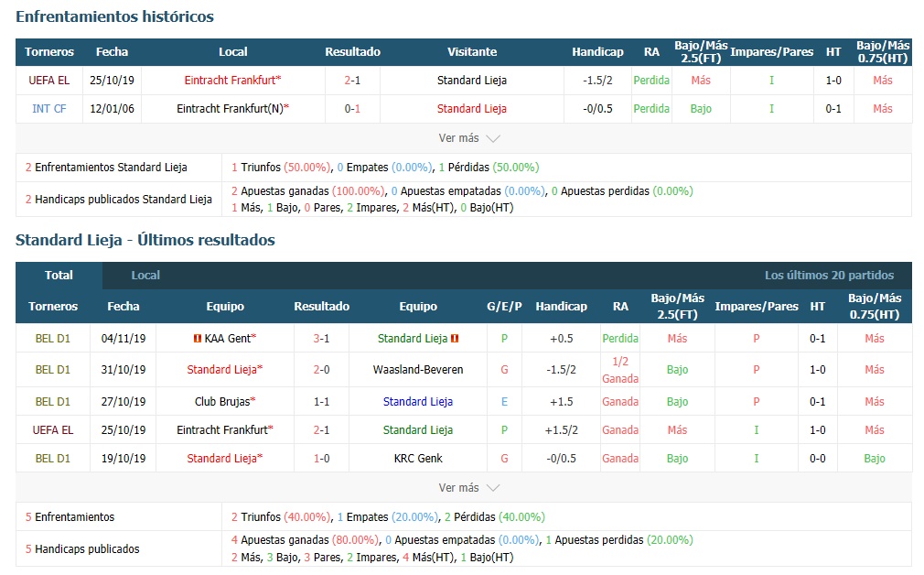Click handicap value '-0/0.5' in 12/01/06 row
Viewport: 924px width, 575px height.
(597, 109)
